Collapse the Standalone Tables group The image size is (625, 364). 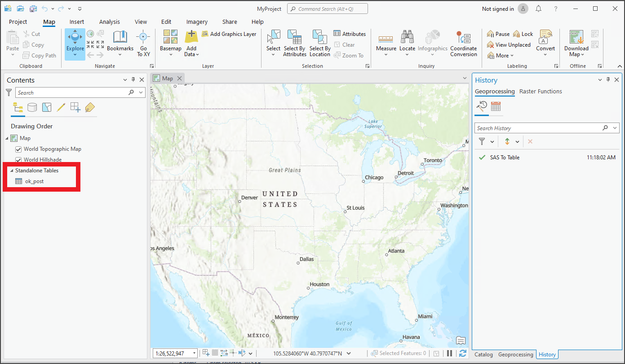pyautogui.click(x=11, y=171)
